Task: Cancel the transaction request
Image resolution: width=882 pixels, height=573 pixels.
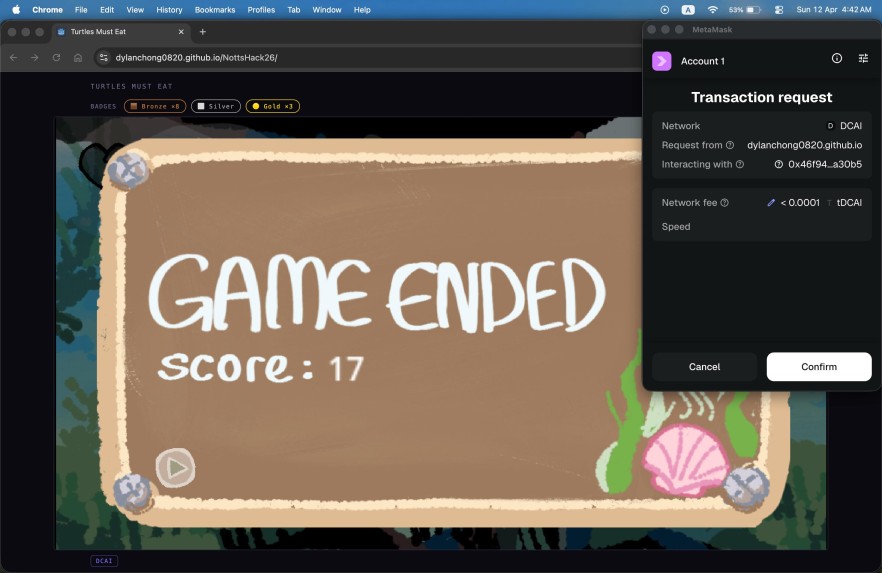Action: [704, 367]
